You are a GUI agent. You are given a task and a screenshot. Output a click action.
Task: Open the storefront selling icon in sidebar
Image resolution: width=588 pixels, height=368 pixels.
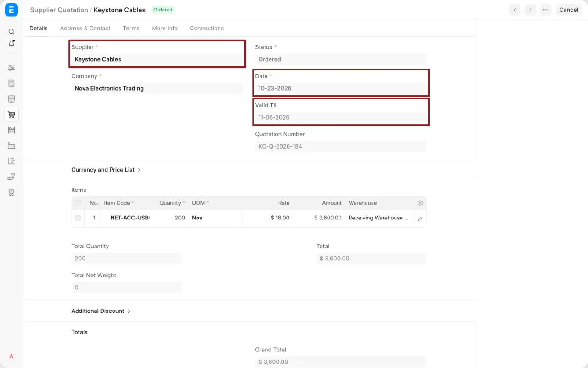point(11,99)
